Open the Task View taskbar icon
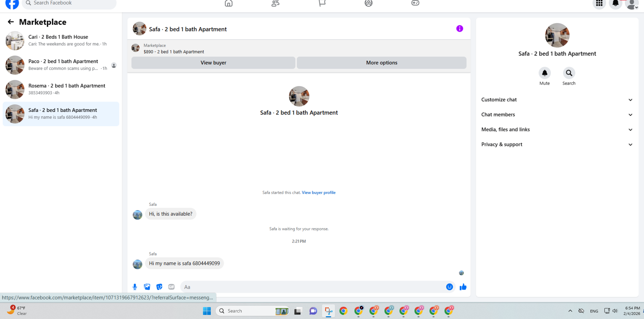Viewport: 644px width, 319px height. point(298,311)
